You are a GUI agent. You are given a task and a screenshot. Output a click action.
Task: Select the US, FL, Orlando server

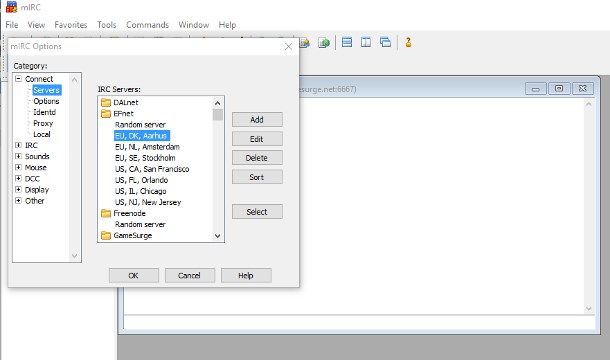click(141, 180)
